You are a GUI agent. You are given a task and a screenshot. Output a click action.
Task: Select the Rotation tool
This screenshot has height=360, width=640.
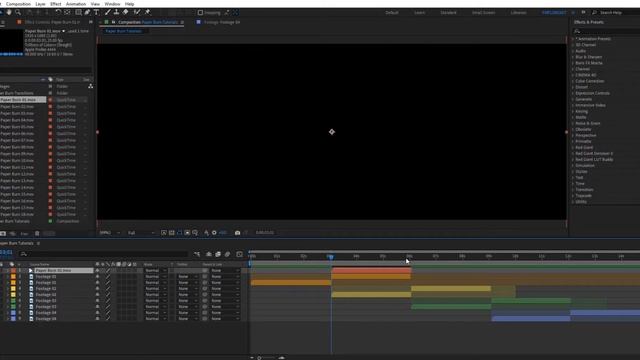pos(58,13)
